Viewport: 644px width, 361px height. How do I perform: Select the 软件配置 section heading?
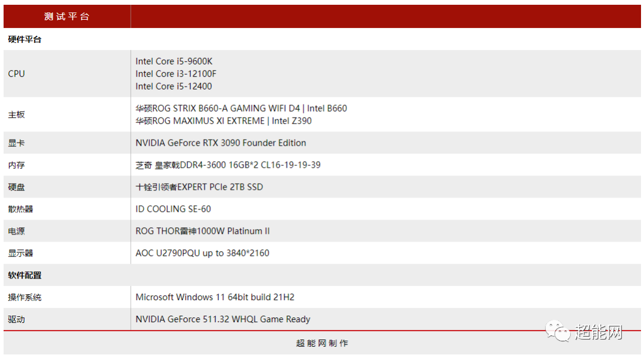click(x=24, y=276)
